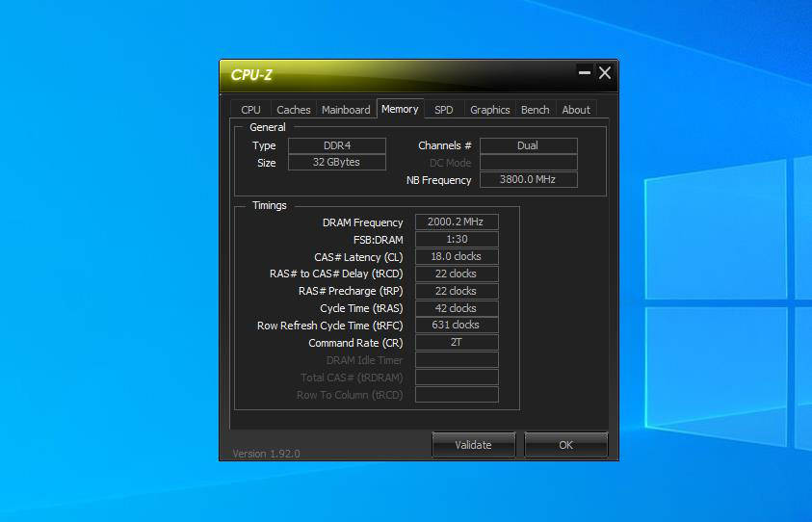Click the empty DC Mode field
Viewport: 812px width, 522px height.
(x=528, y=163)
